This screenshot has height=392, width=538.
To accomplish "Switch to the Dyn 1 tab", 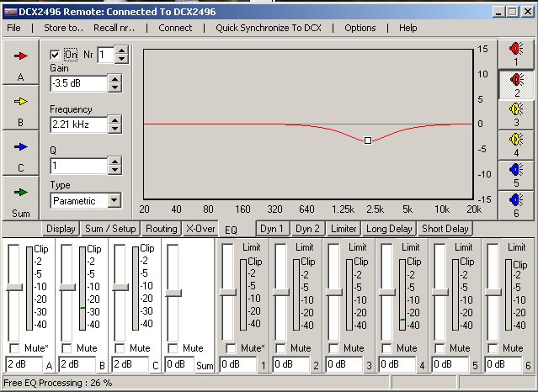I will click(x=272, y=229).
